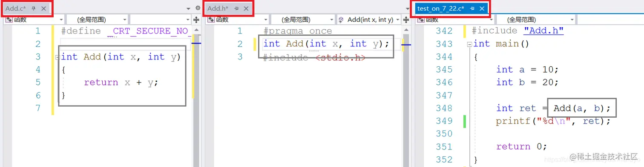644x167 pixels.
Task: Open the Add(int x, int y) member dropdown
Action: coord(369,20)
